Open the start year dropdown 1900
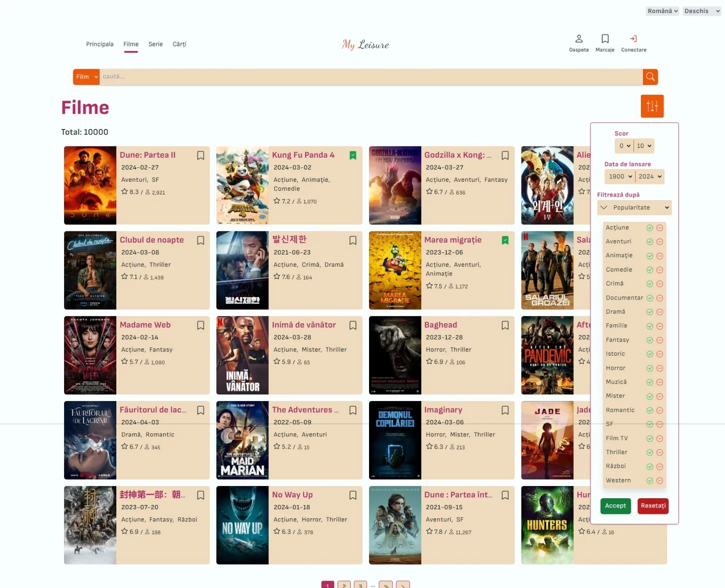The image size is (725, 588). click(620, 177)
